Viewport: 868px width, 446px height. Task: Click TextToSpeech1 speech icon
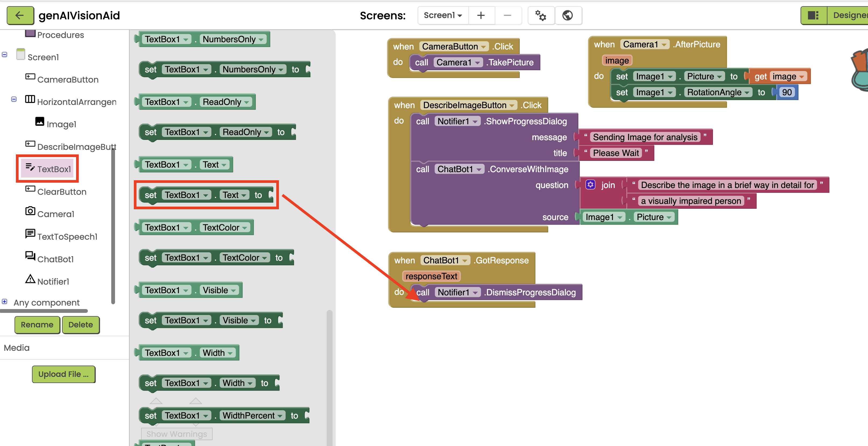coord(30,233)
